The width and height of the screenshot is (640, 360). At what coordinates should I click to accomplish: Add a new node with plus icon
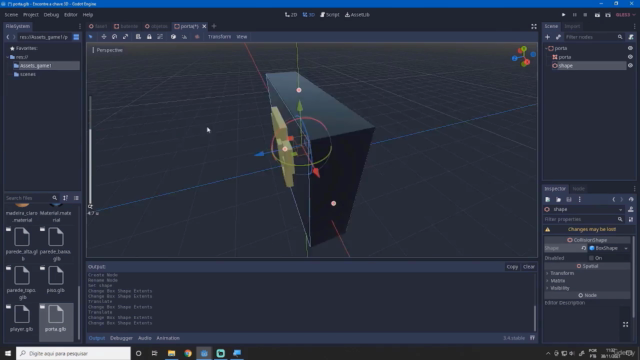(x=547, y=37)
